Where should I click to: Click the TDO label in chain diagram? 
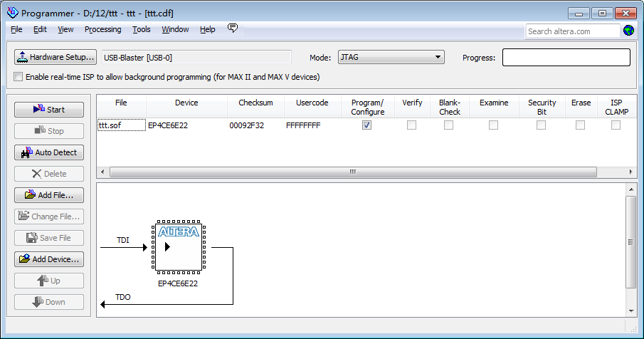click(123, 297)
